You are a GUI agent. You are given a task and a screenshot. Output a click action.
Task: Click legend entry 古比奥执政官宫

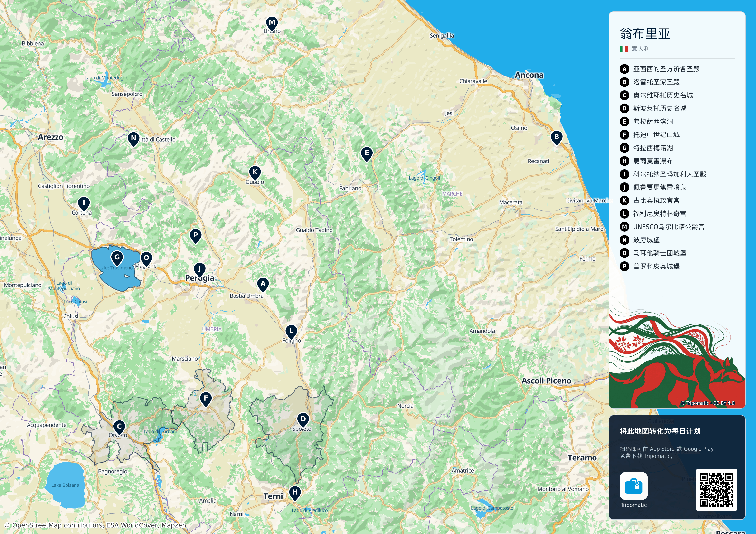pos(650,200)
